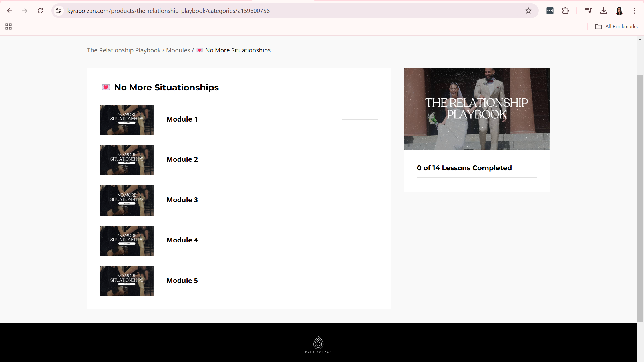Bookmark this page with the star icon
This screenshot has width=644, height=362.
528,11
